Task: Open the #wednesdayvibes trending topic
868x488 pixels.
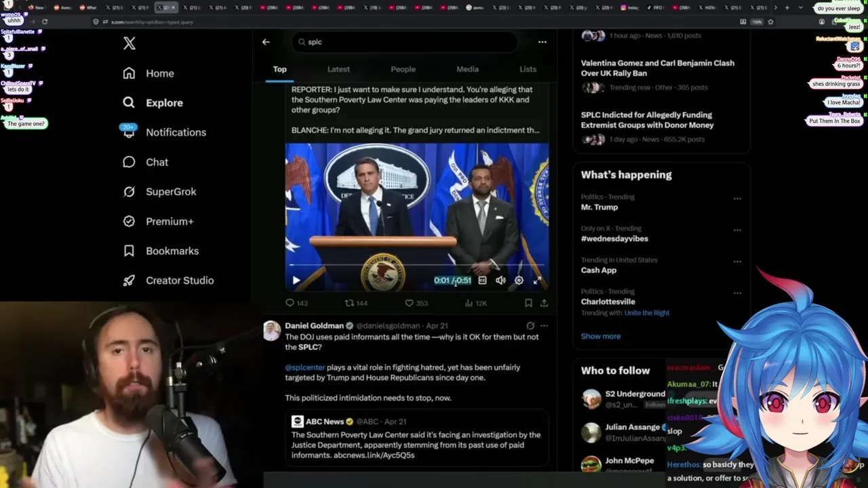Action: (x=614, y=239)
